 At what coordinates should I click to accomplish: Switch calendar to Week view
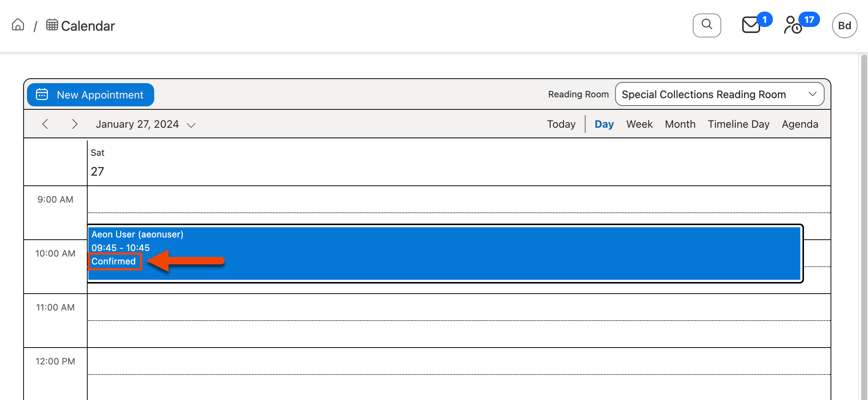[x=639, y=124]
